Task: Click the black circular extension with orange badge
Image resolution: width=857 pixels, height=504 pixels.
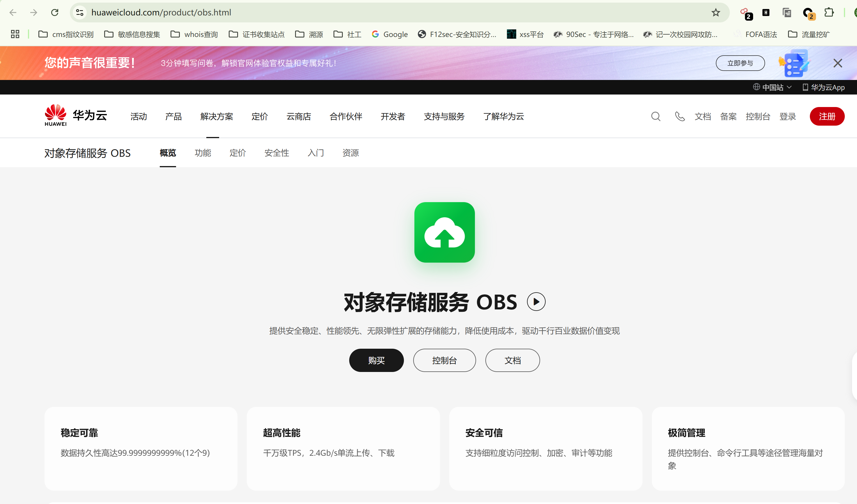Action: pos(809,14)
